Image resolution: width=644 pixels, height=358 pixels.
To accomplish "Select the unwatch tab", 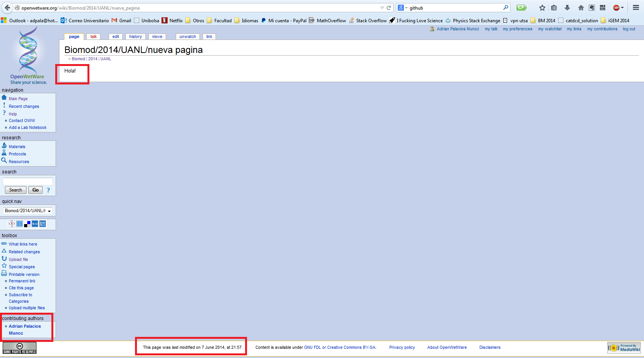I will 188,37.
